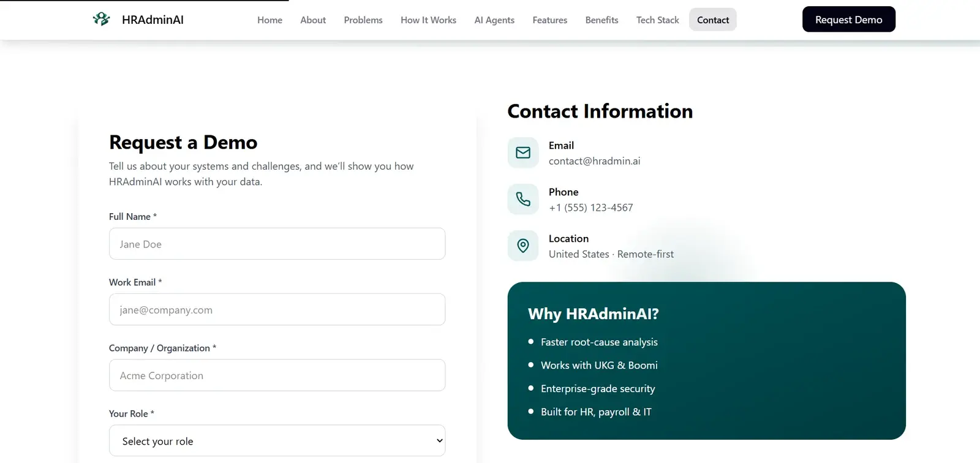Viewport: 980px width, 463px height.
Task: Click the Location label in contact info
Action: [568, 238]
